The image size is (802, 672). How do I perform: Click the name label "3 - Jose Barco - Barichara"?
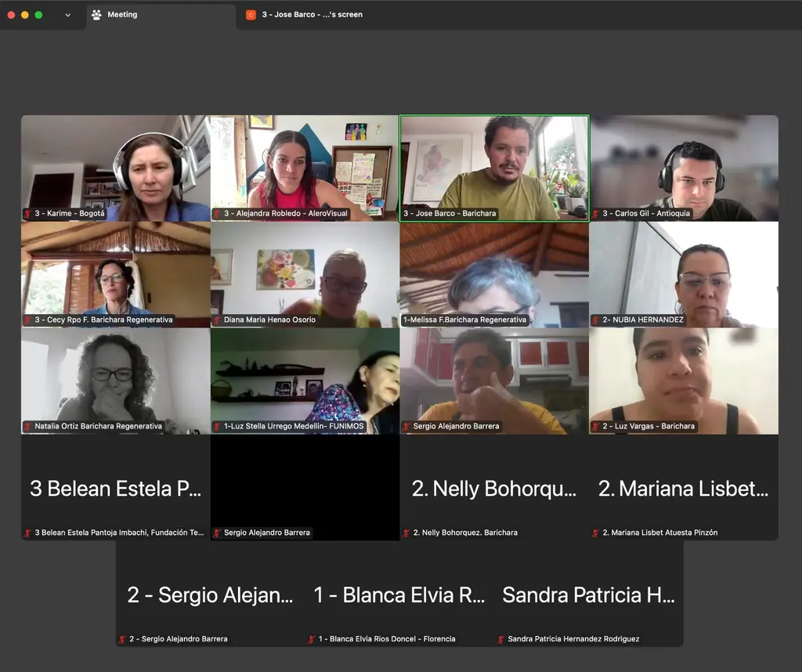click(x=450, y=213)
